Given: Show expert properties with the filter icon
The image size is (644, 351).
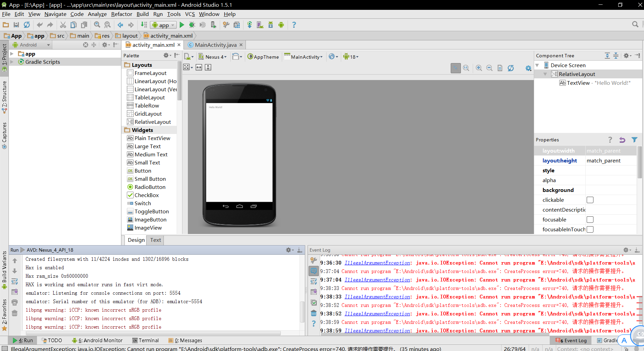Looking at the screenshot, I should coord(635,140).
